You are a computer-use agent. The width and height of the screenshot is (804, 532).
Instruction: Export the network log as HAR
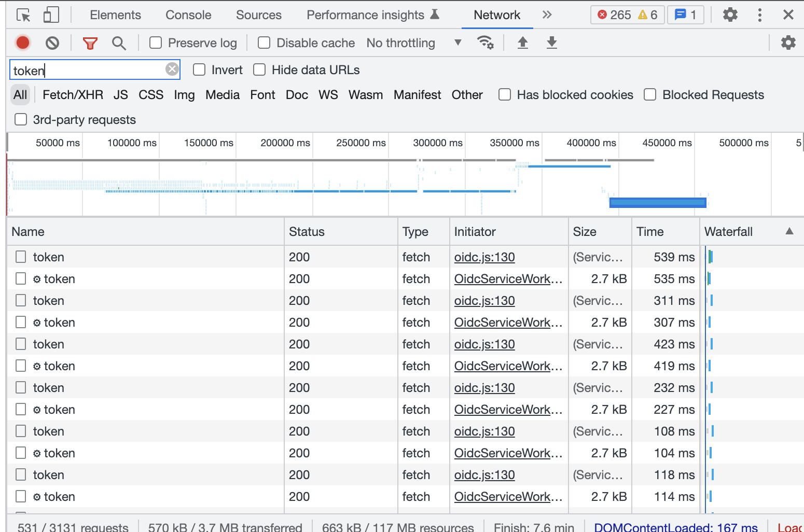coord(551,43)
